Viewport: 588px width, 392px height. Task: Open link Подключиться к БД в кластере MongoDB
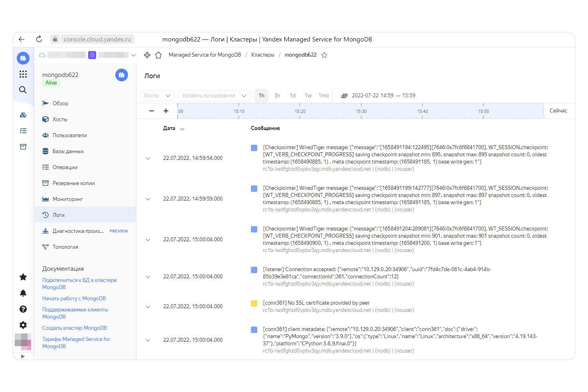coord(79,284)
